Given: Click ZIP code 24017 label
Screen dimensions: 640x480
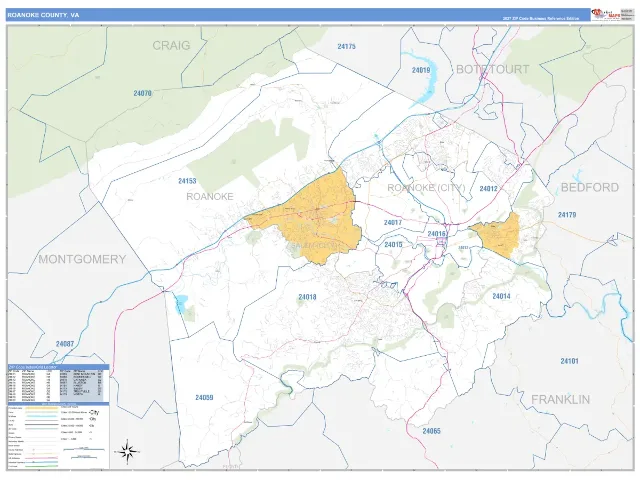Looking at the screenshot, I should click(x=393, y=222).
